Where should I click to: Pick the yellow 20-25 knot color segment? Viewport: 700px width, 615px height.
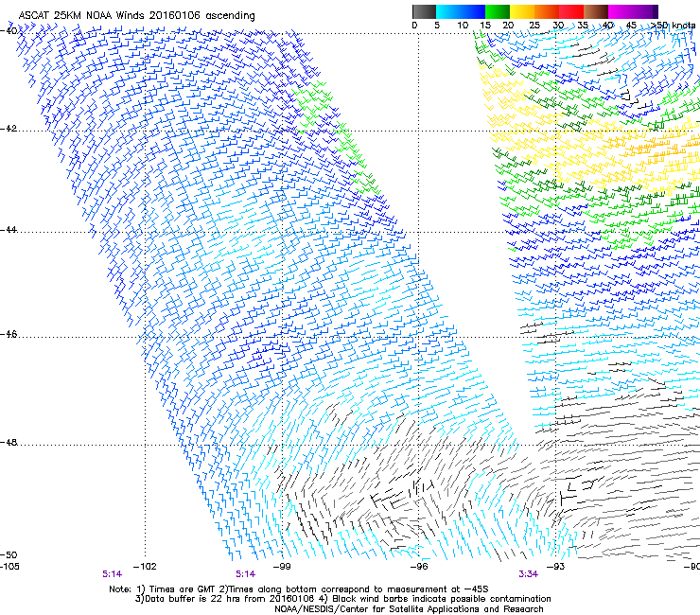pos(522,11)
